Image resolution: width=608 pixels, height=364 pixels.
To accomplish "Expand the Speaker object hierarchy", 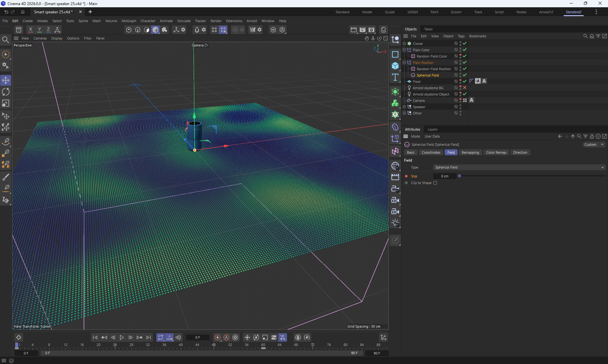I will (404, 107).
